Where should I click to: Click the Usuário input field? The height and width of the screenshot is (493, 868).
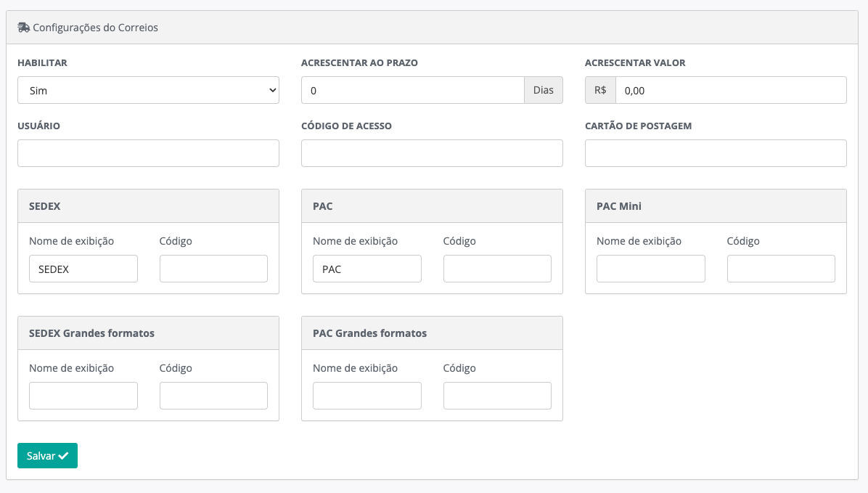coord(148,153)
